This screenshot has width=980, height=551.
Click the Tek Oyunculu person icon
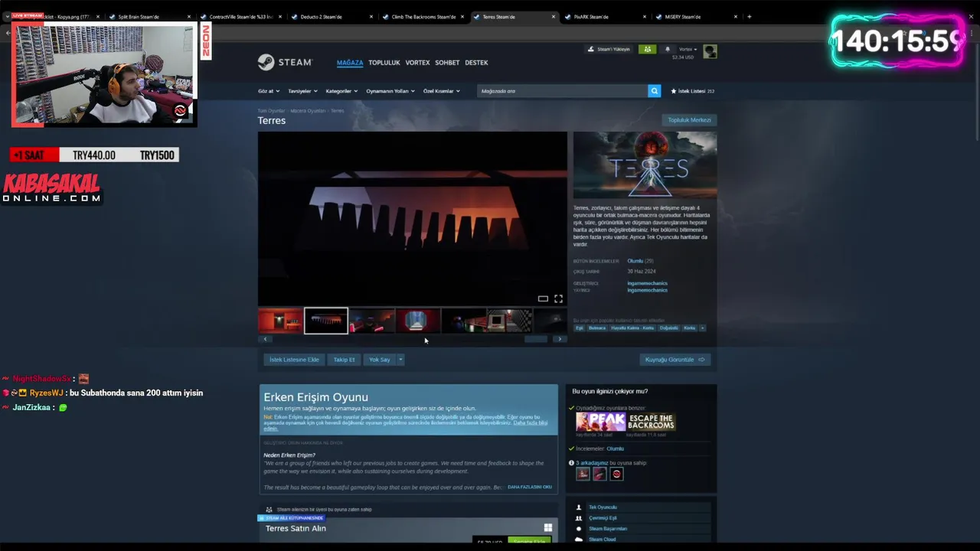579,507
